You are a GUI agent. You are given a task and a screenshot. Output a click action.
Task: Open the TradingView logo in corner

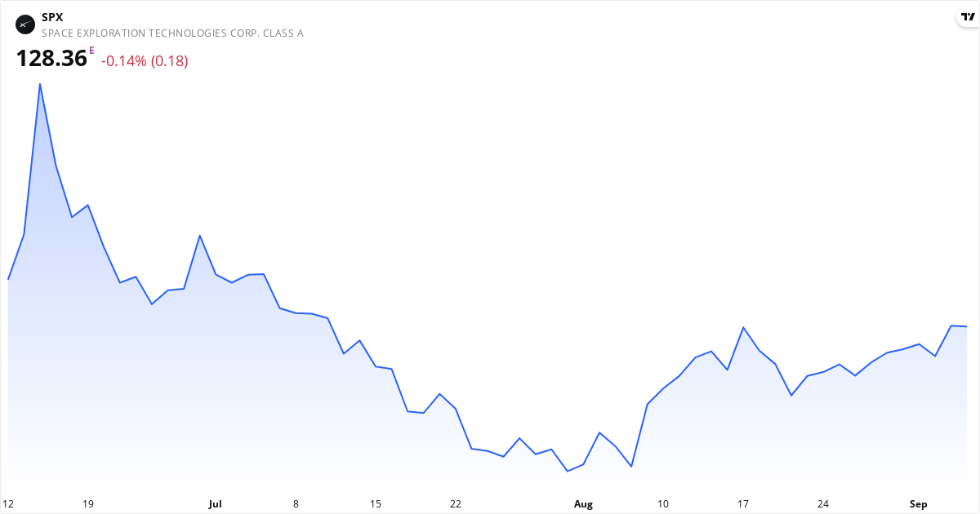pyautogui.click(x=967, y=17)
